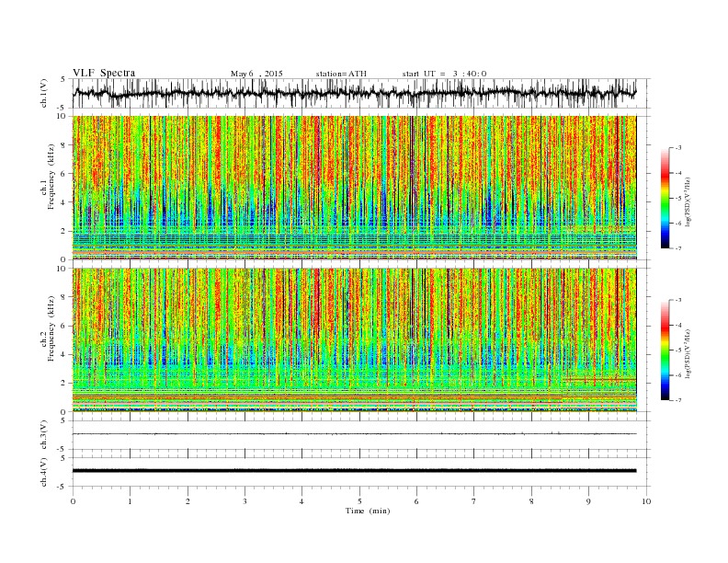
Task: Click the ch.1 spectrogram panel
Action: (355, 188)
